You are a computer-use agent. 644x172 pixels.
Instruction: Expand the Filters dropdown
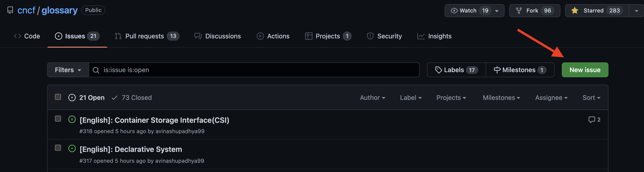coord(68,70)
